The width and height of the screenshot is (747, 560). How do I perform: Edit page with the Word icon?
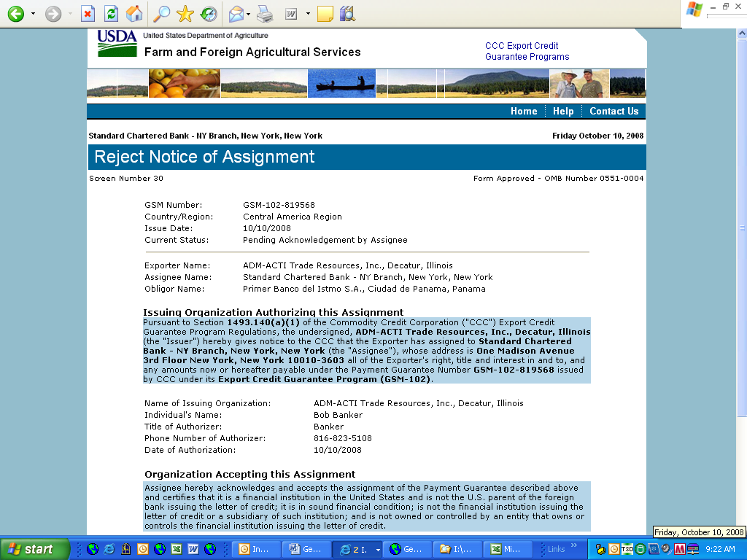(291, 14)
